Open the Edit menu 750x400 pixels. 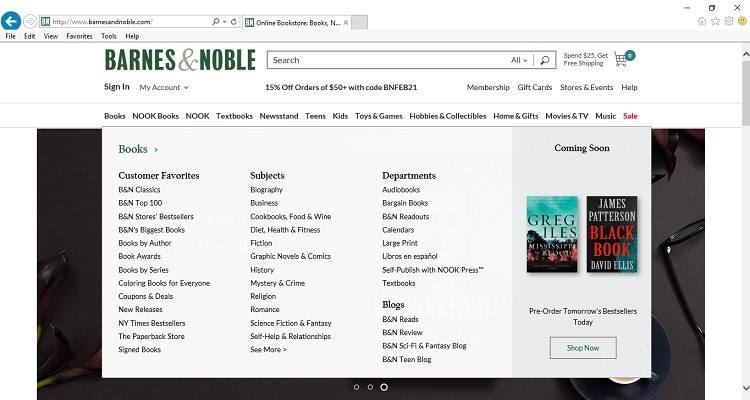click(x=30, y=36)
